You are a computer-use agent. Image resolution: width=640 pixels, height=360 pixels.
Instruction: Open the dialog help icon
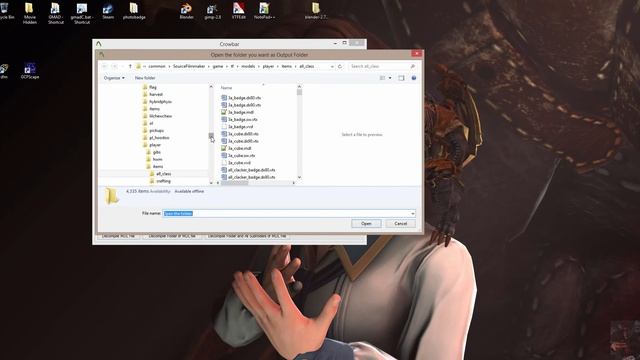[413, 78]
